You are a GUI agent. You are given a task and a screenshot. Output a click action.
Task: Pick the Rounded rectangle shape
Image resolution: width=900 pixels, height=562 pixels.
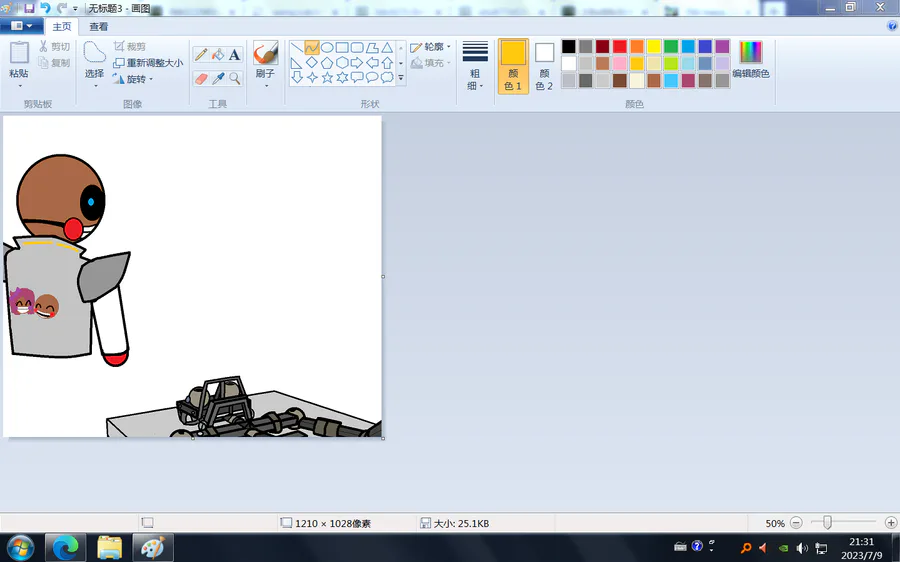pos(357,47)
